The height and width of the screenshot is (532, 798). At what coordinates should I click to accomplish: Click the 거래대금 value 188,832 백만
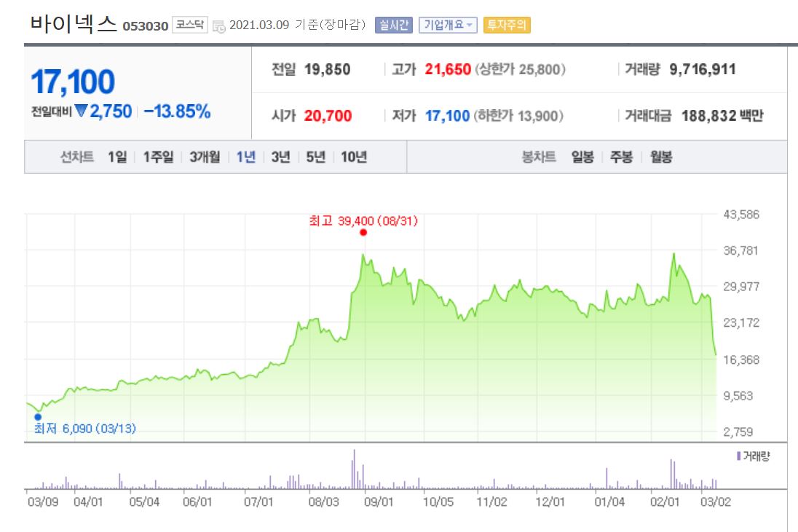tap(722, 116)
